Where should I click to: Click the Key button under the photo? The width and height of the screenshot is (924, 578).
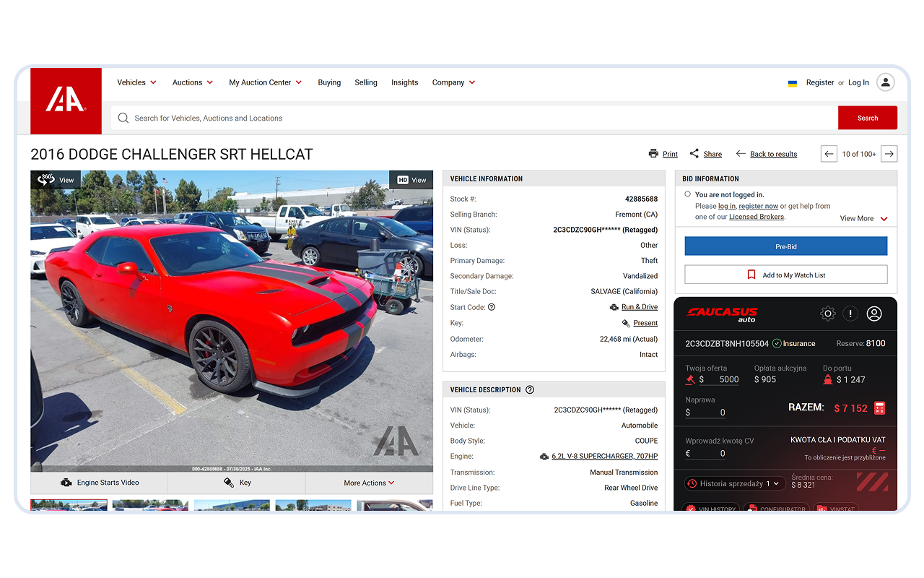click(237, 483)
